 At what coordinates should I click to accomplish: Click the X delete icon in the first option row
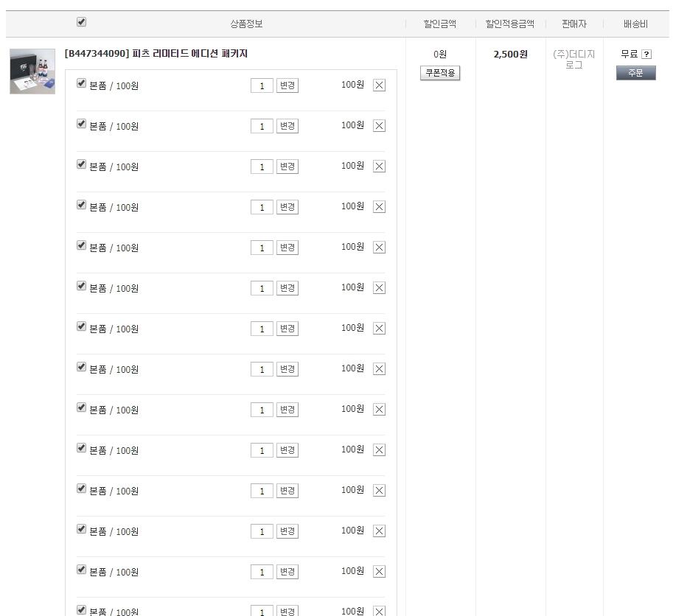pyautogui.click(x=379, y=85)
